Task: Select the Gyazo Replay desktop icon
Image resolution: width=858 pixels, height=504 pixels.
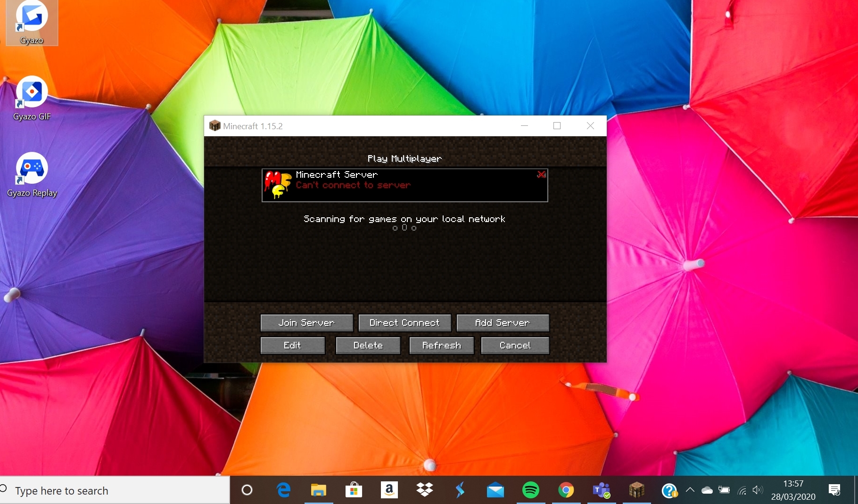Action: (32, 174)
